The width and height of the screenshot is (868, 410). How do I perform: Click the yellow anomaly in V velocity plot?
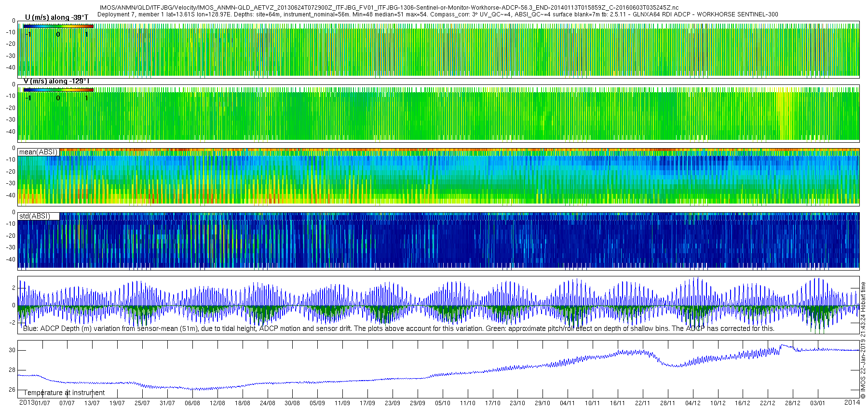coord(785,116)
